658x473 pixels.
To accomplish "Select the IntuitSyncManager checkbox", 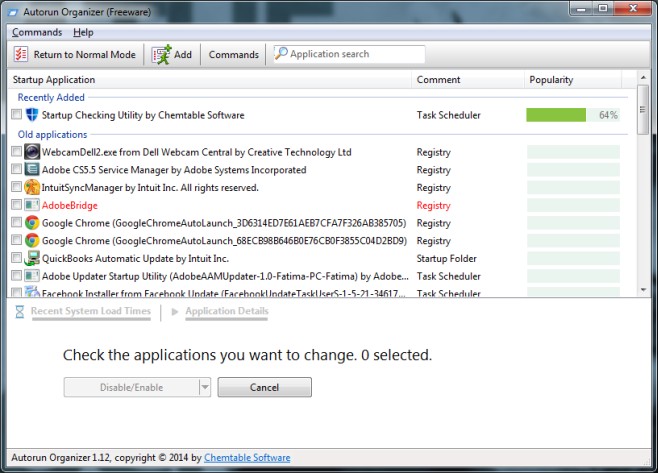I will tap(16, 186).
